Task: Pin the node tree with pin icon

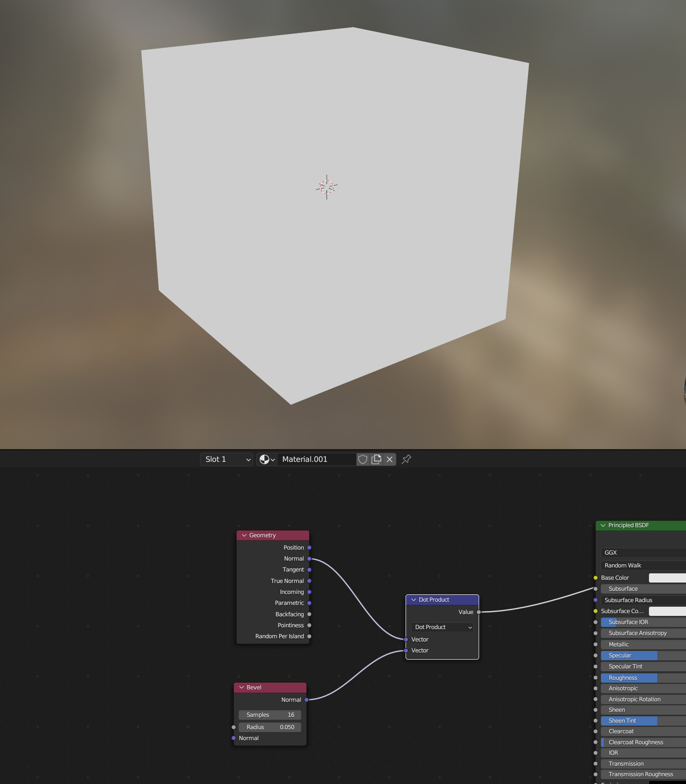Action: [406, 459]
